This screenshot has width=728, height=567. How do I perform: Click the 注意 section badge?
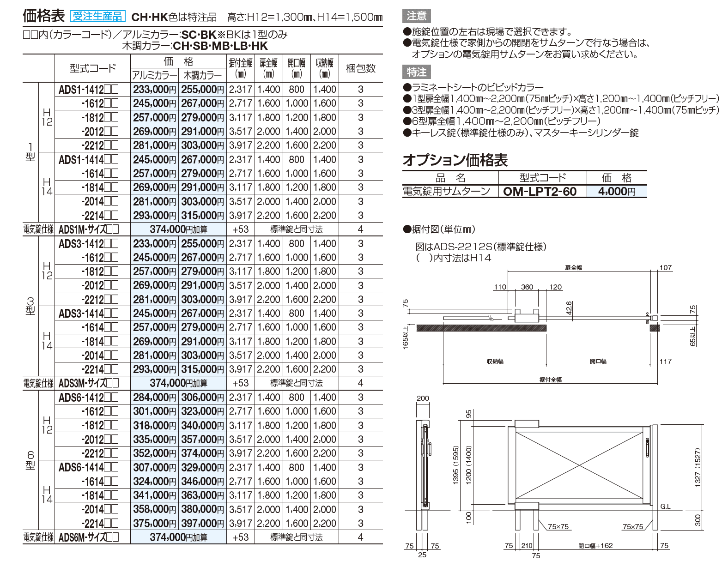(x=416, y=16)
